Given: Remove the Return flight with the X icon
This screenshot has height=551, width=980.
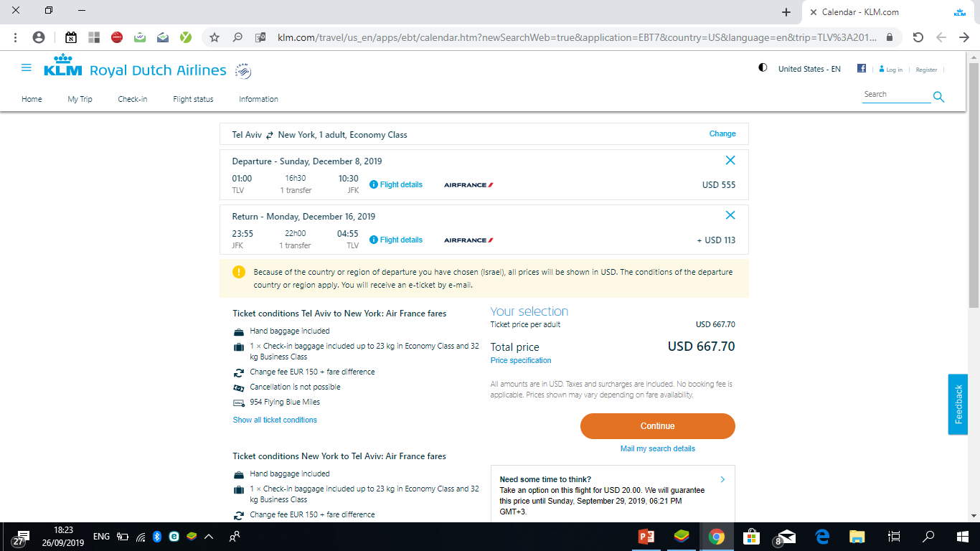Looking at the screenshot, I should (730, 215).
